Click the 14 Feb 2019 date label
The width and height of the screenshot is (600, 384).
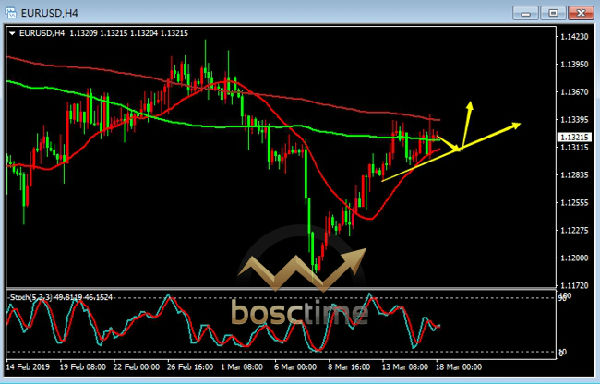click(x=28, y=367)
